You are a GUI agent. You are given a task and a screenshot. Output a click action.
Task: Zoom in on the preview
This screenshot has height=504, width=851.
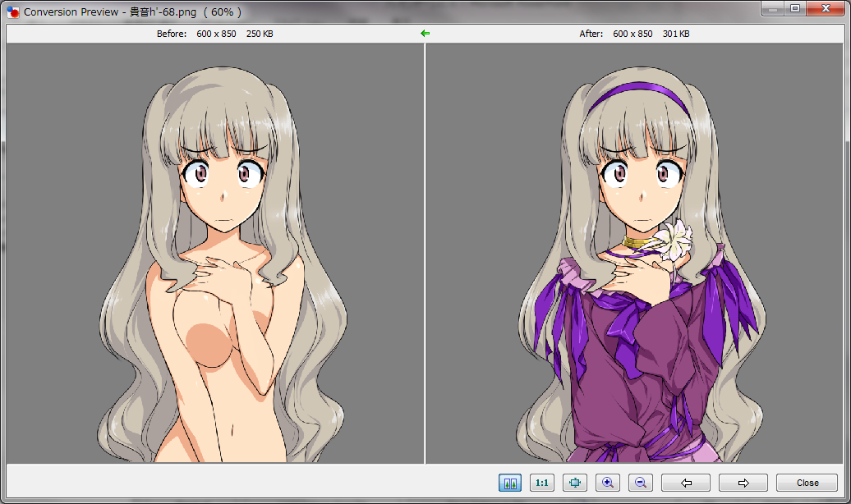pyautogui.click(x=608, y=483)
